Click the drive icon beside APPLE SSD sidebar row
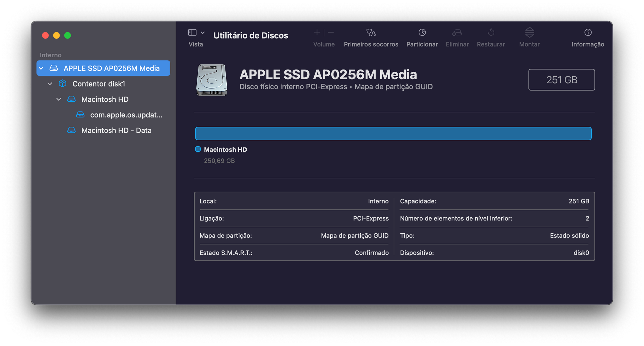Image resolution: width=644 pixels, height=346 pixels. click(x=54, y=68)
